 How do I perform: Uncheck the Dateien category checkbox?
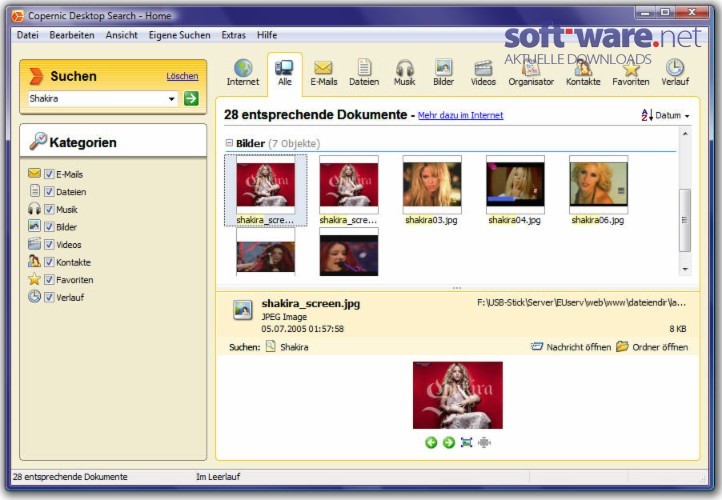(49, 192)
